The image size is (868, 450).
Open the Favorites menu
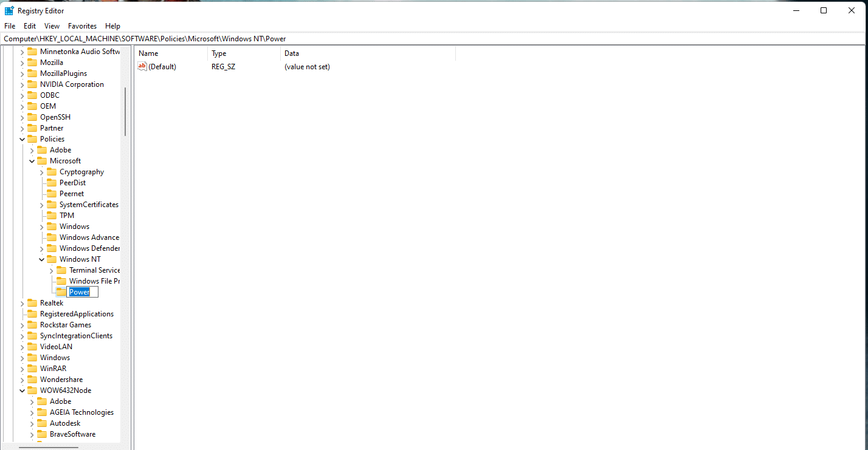click(82, 26)
